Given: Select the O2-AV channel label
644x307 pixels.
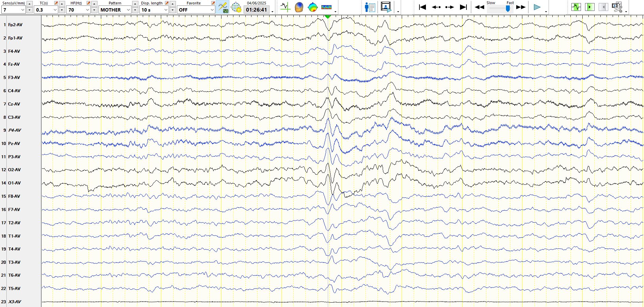Looking at the screenshot, I should pos(14,170).
